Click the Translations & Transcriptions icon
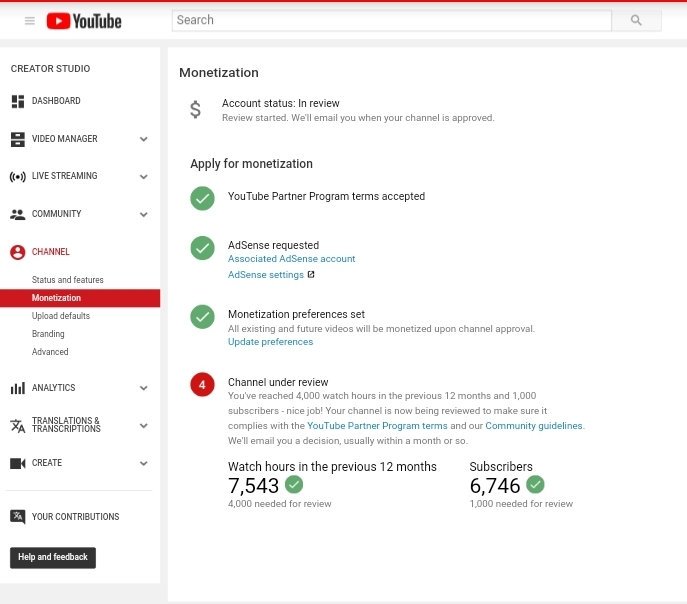 18,426
